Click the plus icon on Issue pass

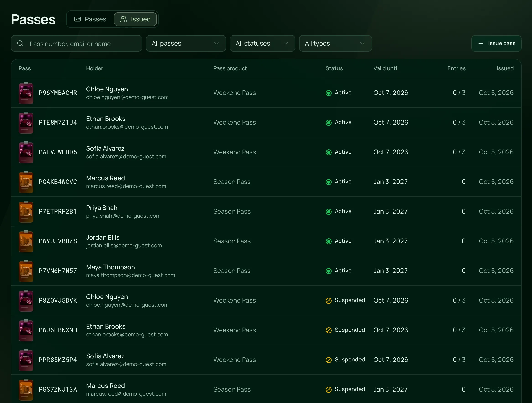481,43
